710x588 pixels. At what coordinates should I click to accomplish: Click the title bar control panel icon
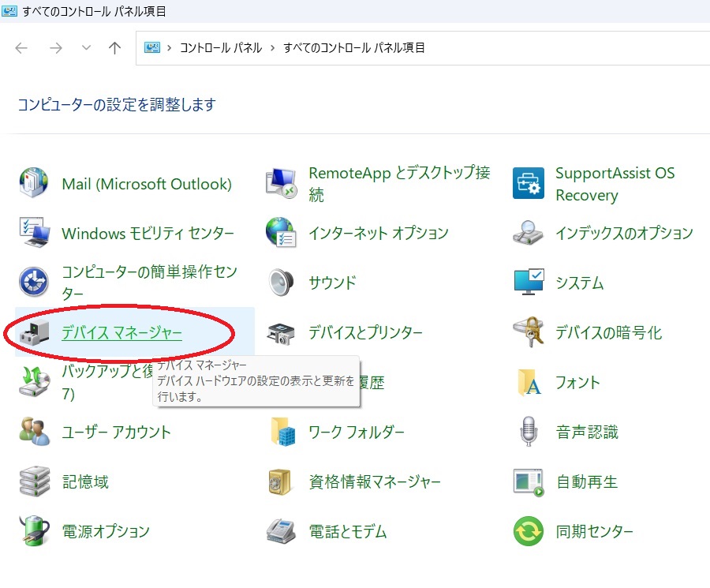click(9, 11)
